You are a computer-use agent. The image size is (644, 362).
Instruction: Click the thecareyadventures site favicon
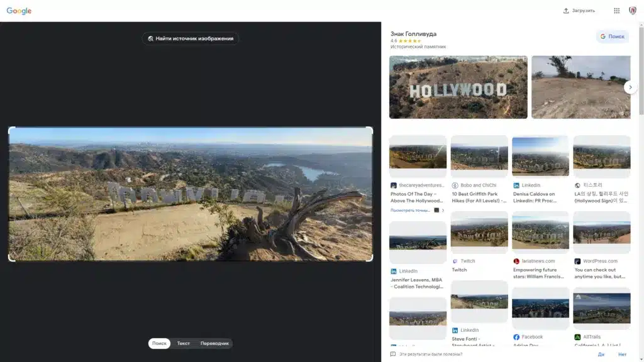coord(394,185)
